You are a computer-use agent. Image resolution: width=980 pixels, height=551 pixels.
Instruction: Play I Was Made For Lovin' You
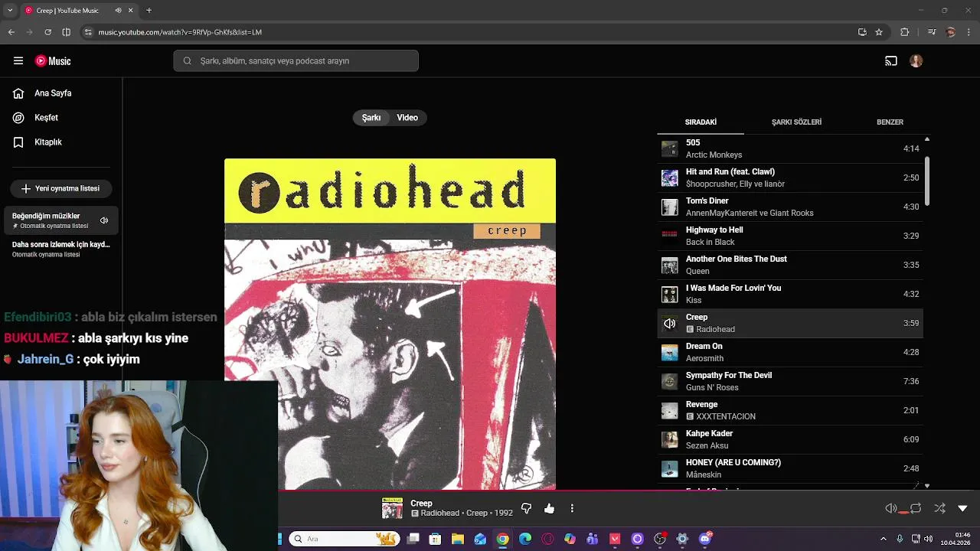coord(790,294)
